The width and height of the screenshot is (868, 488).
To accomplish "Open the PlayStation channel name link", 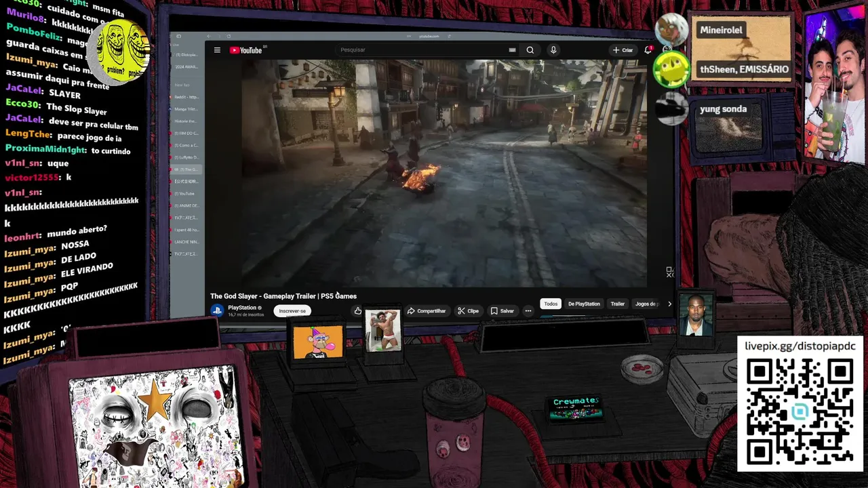I will [x=242, y=308].
